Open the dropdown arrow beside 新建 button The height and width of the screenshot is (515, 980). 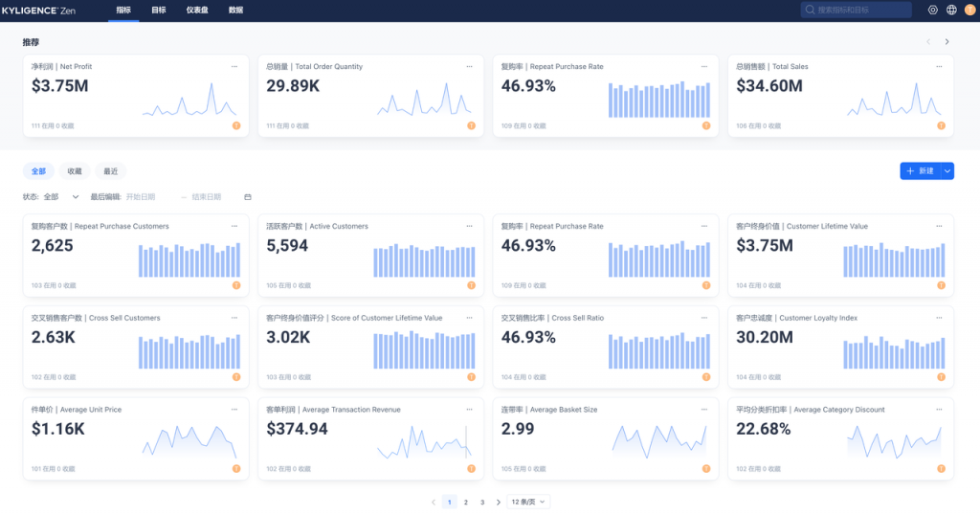[x=947, y=171]
